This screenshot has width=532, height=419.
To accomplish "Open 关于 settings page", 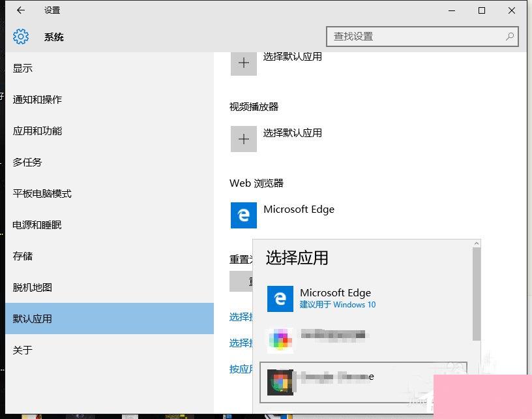I will (110, 350).
